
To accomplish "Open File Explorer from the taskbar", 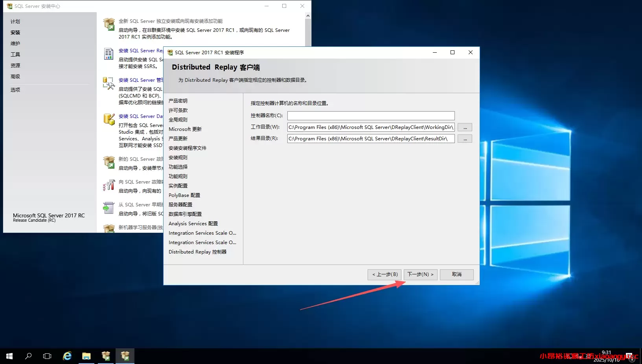I will [86, 356].
